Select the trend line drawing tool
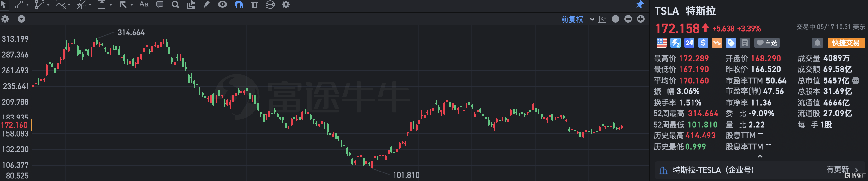 19,4
